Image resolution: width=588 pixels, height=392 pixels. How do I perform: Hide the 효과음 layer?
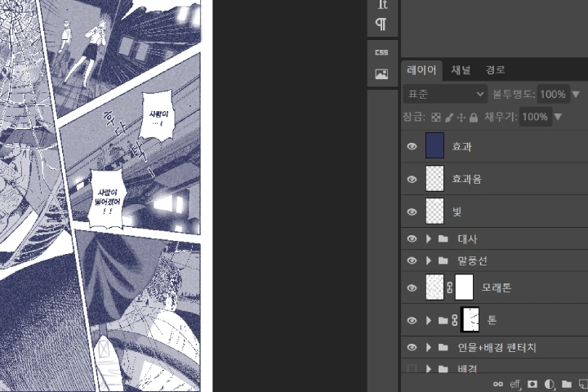[412, 180]
